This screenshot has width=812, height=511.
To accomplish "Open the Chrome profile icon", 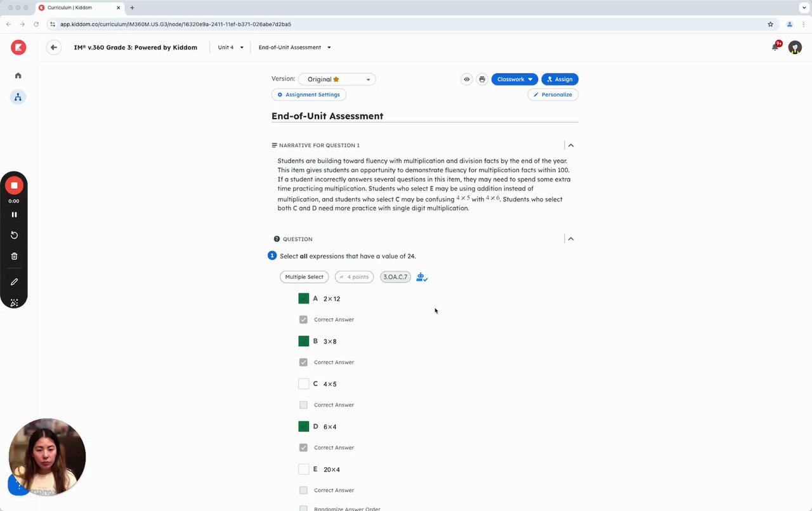I will [790, 24].
